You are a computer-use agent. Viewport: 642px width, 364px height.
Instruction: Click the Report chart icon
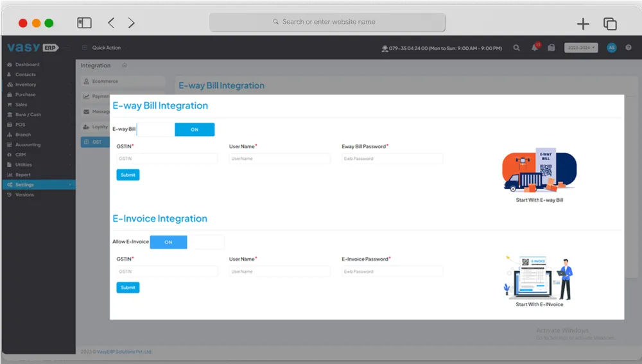[10, 175]
